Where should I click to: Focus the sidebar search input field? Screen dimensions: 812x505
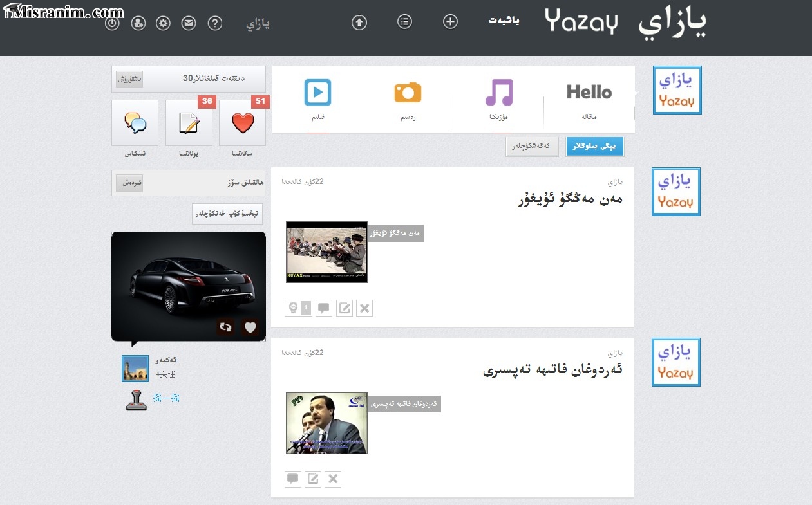pyautogui.click(x=203, y=183)
